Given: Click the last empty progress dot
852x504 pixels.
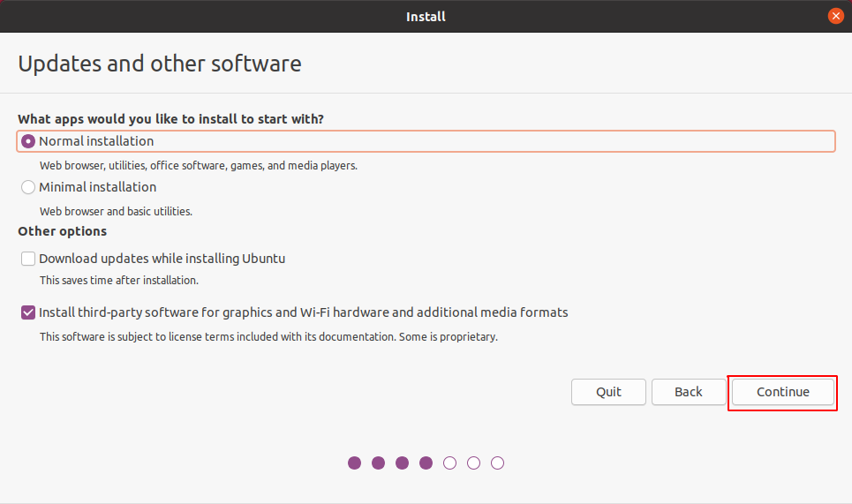Looking at the screenshot, I should coord(498,463).
